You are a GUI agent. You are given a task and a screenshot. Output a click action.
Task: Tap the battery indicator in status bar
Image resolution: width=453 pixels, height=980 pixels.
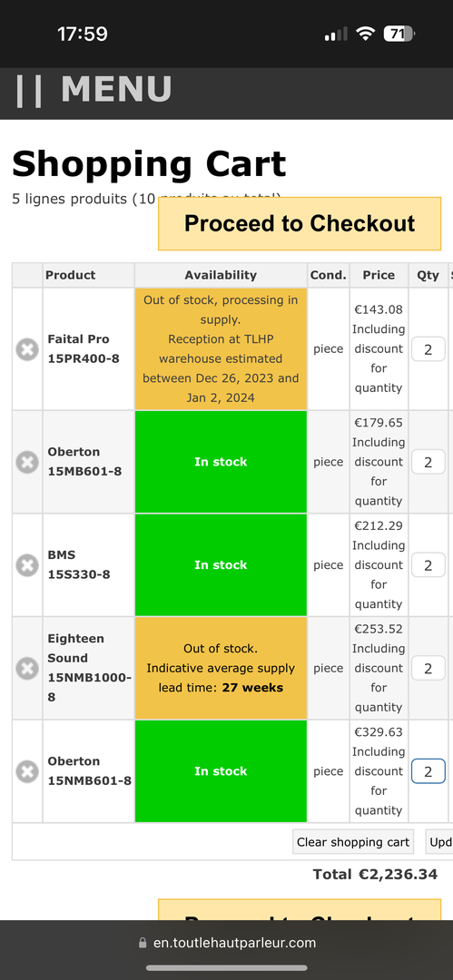pos(399,34)
